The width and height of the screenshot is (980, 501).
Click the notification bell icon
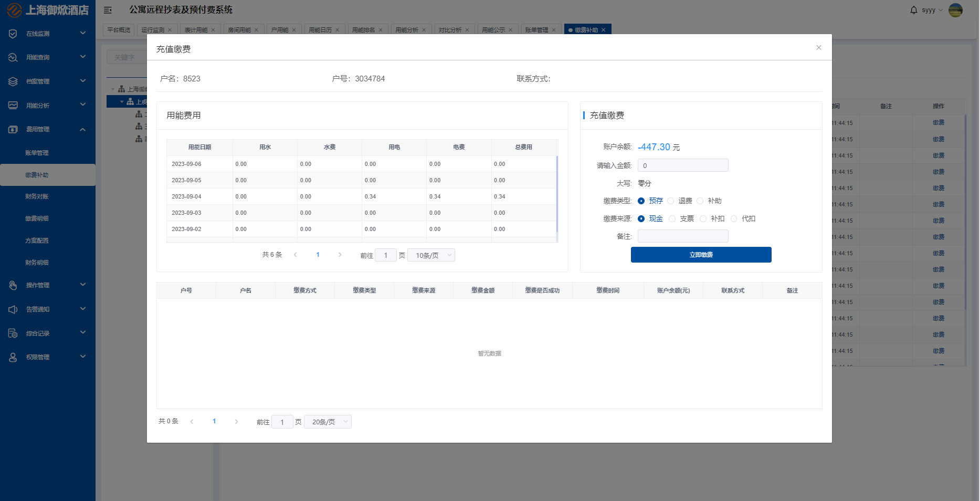click(x=914, y=10)
